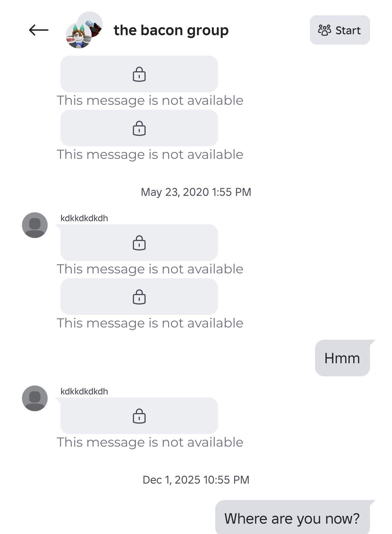Click lock icon in second unavailable message

(x=139, y=128)
